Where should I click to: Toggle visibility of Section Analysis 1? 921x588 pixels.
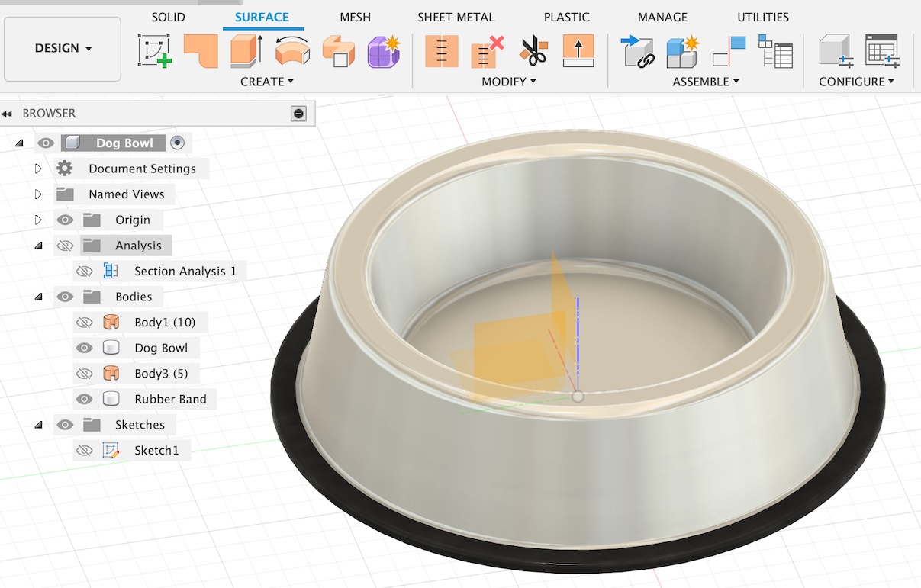click(x=84, y=271)
